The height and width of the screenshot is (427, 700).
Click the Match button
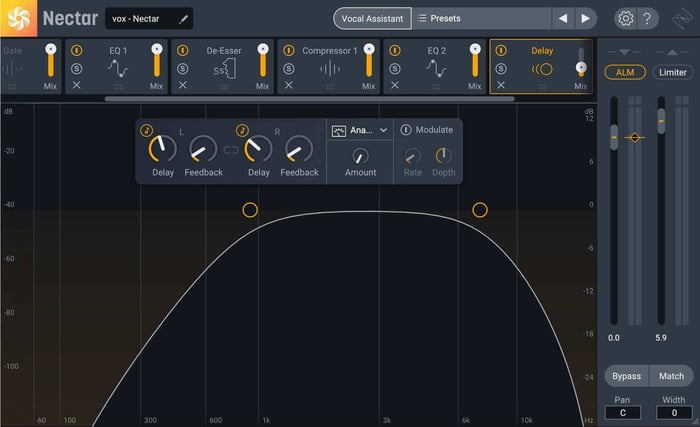[671, 376]
